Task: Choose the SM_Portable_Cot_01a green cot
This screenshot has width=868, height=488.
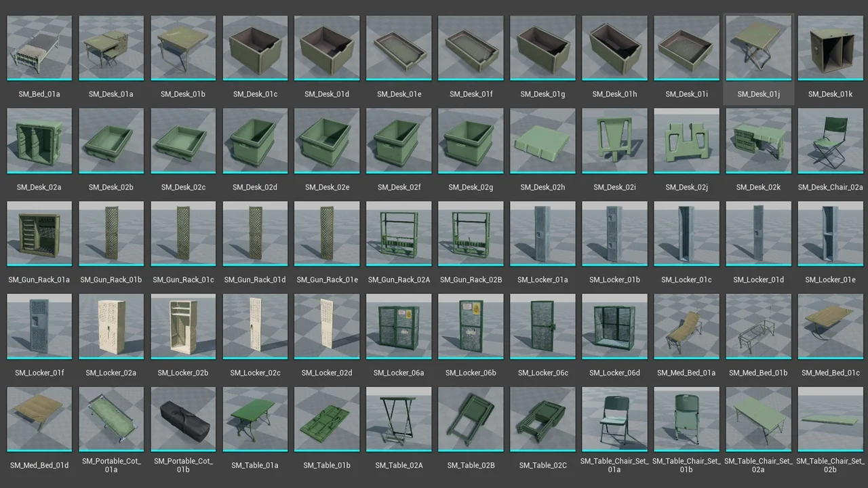Action: point(111,419)
